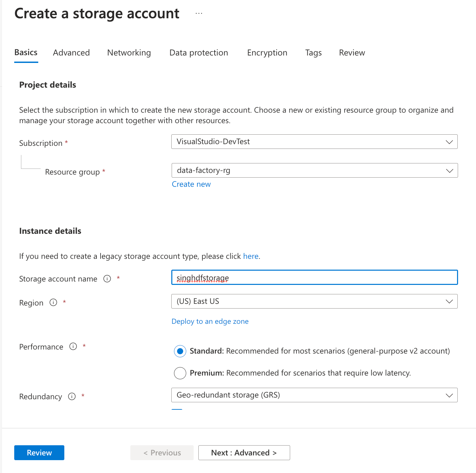Open the Encryption tab
Image resolution: width=476 pixels, height=473 pixels.
[x=267, y=53]
